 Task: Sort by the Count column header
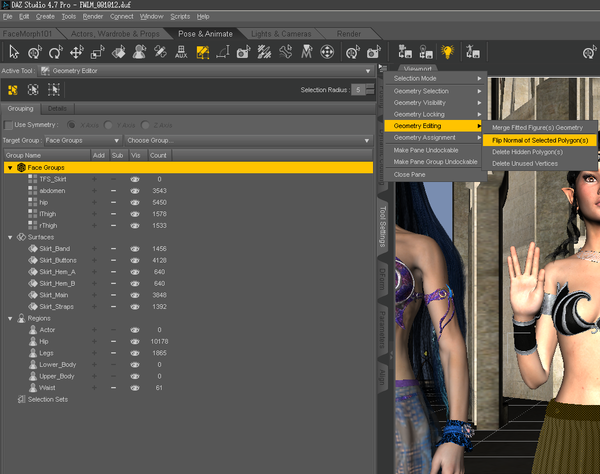[x=158, y=155]
